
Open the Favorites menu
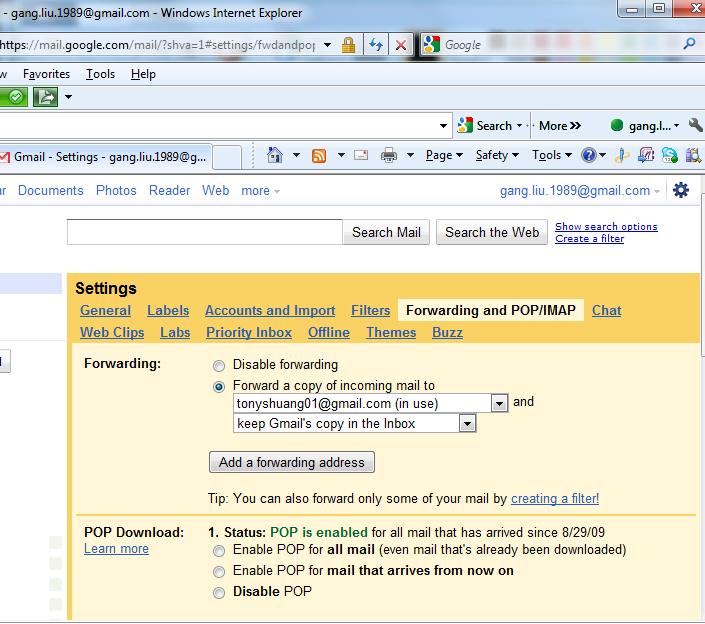pyautogui.click(x=46, y=74)
